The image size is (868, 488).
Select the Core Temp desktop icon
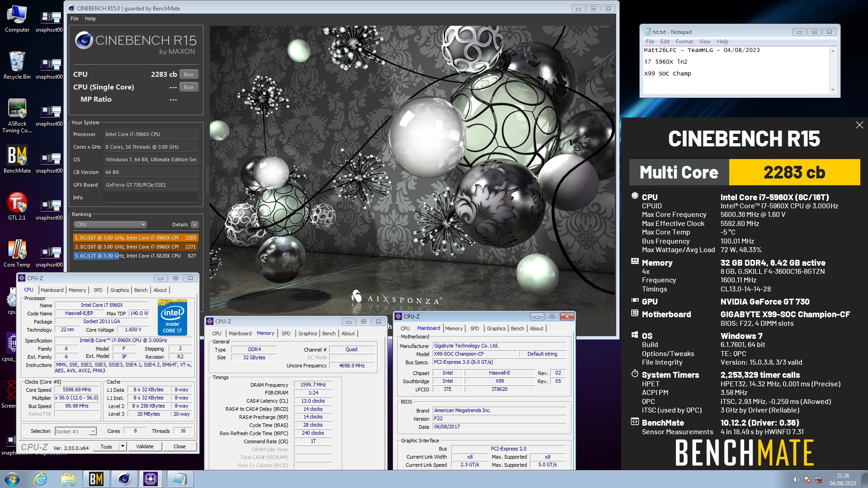pyautogui.click(x=17, y=253)
